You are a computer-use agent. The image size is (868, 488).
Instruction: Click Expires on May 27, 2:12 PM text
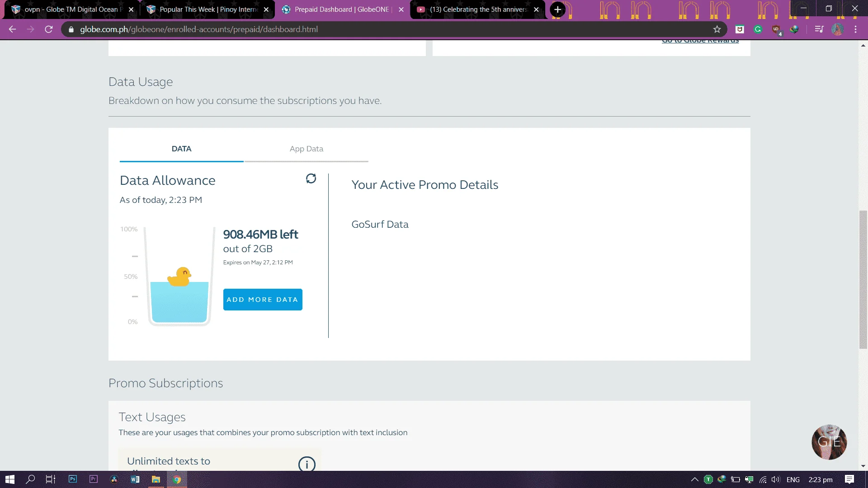click(258, 263)
